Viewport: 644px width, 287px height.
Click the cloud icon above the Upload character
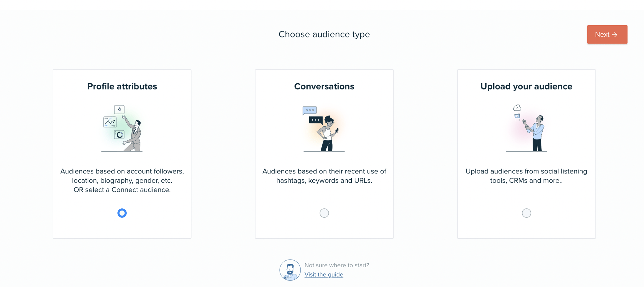pos(517,108)
